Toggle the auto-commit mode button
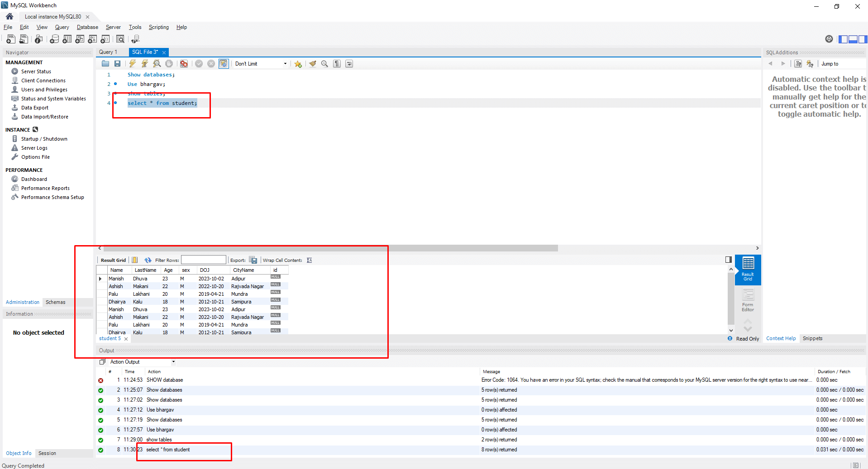Screen dimensions: 868x469 click(x=224, y=64)
